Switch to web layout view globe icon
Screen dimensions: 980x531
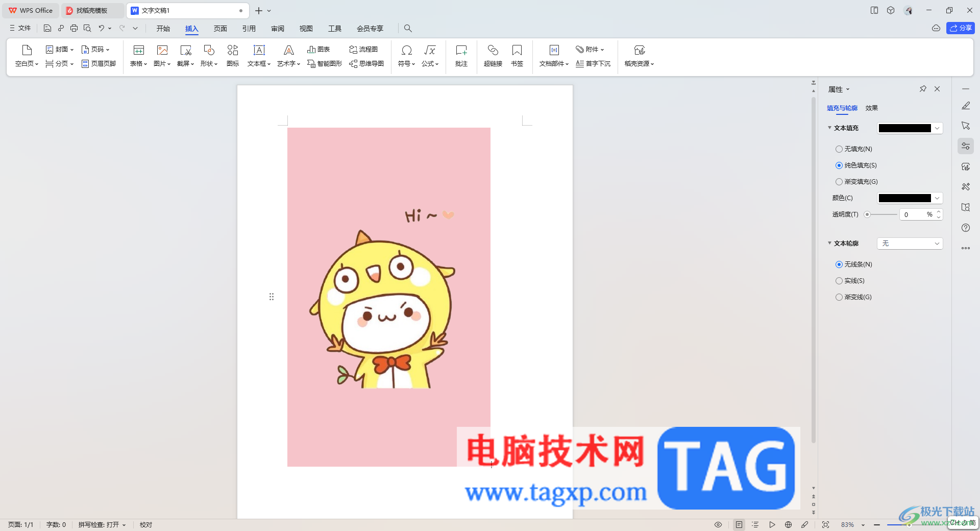(x=789, y=525)
